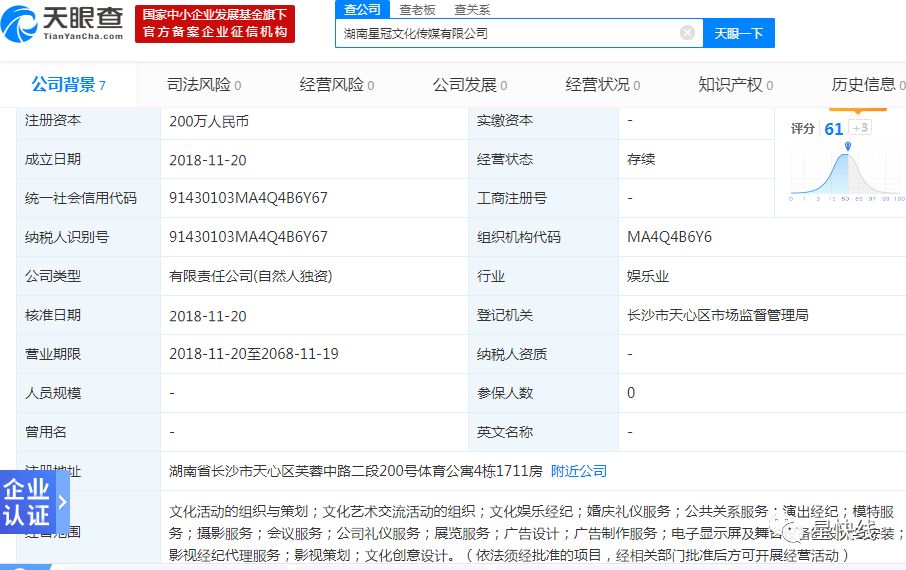This screenshot has width=906, height=570.
Task: Open the 公司发展 section tab
Action: (470, 85)
